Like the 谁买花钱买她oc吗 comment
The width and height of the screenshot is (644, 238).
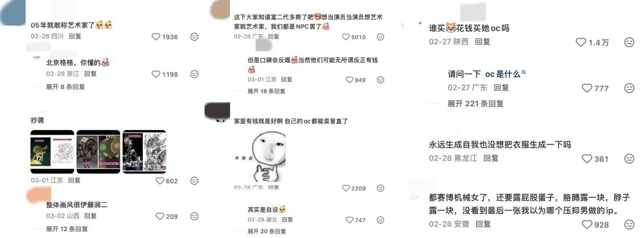(x=580, y=42)
